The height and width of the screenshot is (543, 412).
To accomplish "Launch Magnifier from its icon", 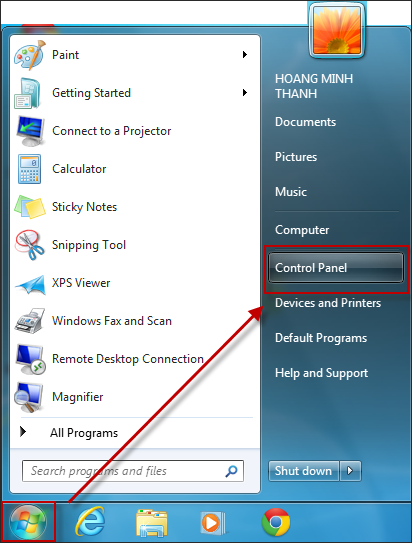I will 29,398.
